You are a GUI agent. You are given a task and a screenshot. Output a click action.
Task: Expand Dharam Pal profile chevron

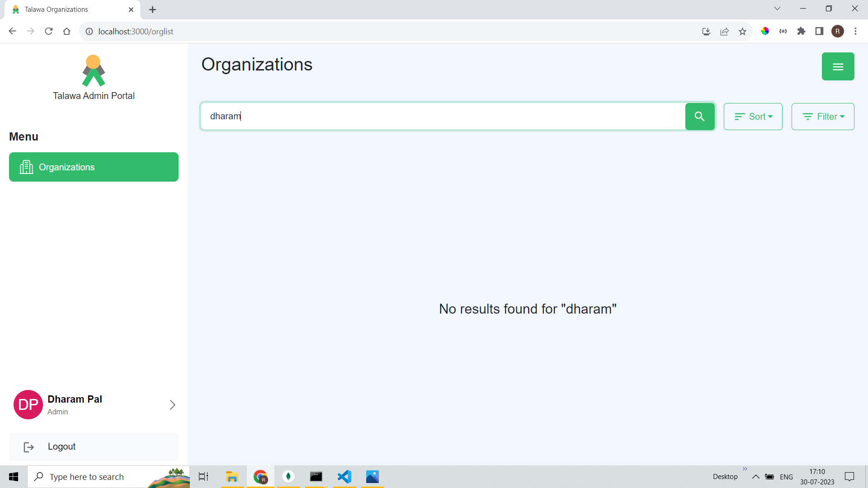(172, 405)
